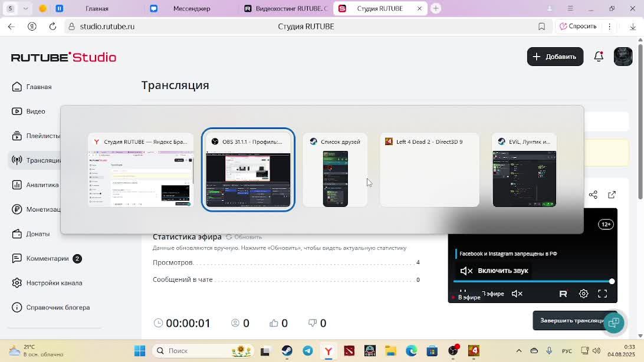Go back in browser
This screenshot has height=362, width=644.
11,27
